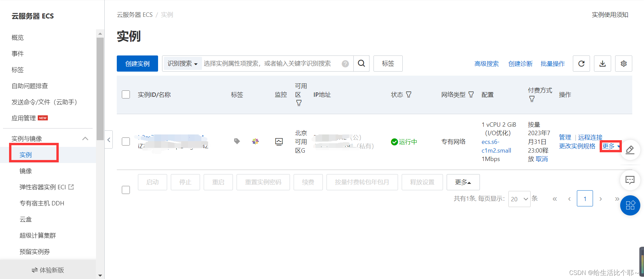Select all instances header checkbox

(x=126, y=94)
